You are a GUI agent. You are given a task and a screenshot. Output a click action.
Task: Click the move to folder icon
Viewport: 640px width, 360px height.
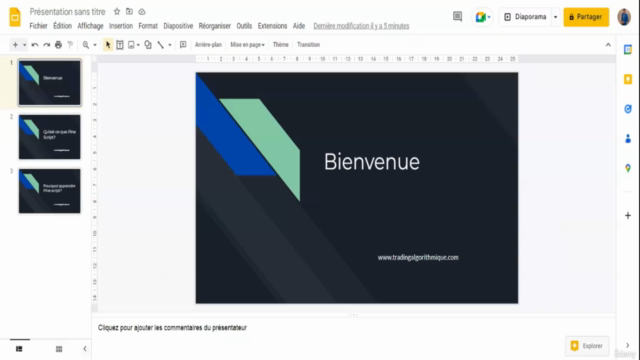tap(129, 11)
